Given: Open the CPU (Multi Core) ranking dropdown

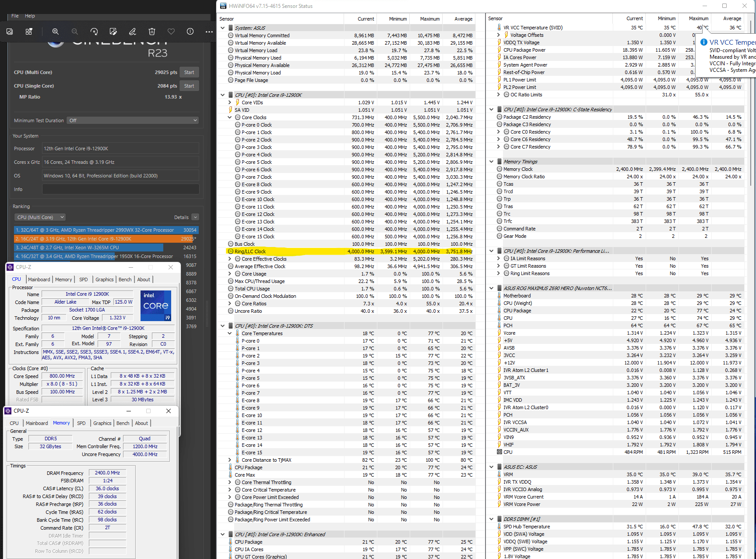Looking at the screenshot, I should (x=40, y=217).
